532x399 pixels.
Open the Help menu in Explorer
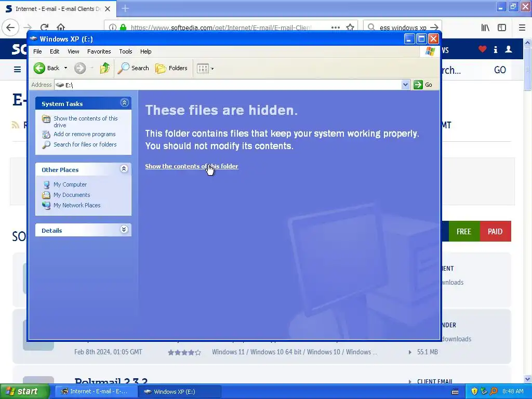(x=146, y=51)
